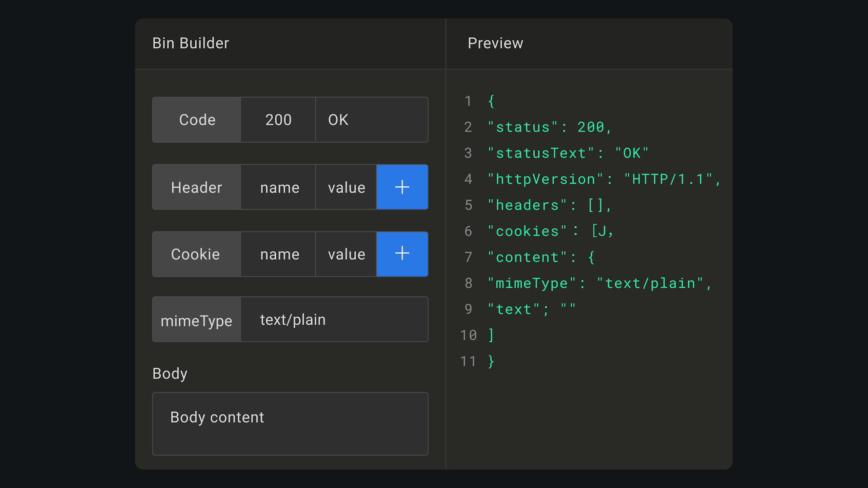Screen dimensions: 868x488
Task: Select the Preview panel title
Action: coord(495,43)
